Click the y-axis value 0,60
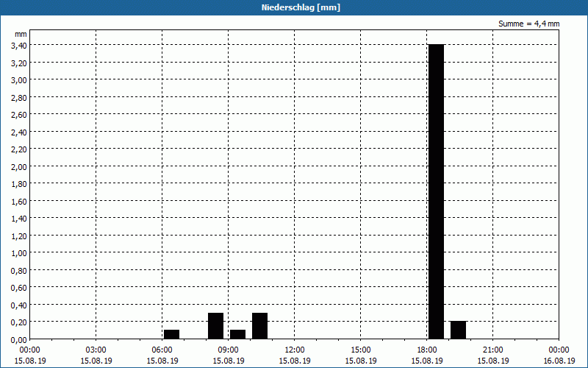The width and height of the screenshot is (588, 368). pos(19,288)
